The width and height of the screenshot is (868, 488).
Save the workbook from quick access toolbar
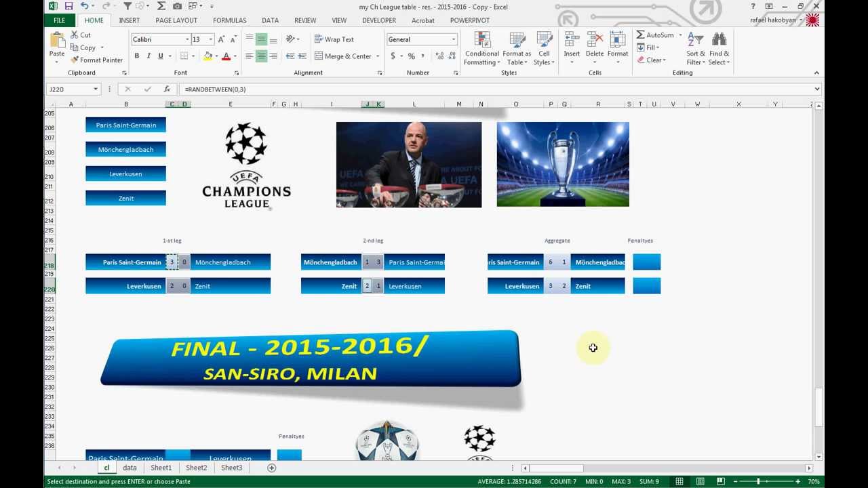[x=68, y=6]
